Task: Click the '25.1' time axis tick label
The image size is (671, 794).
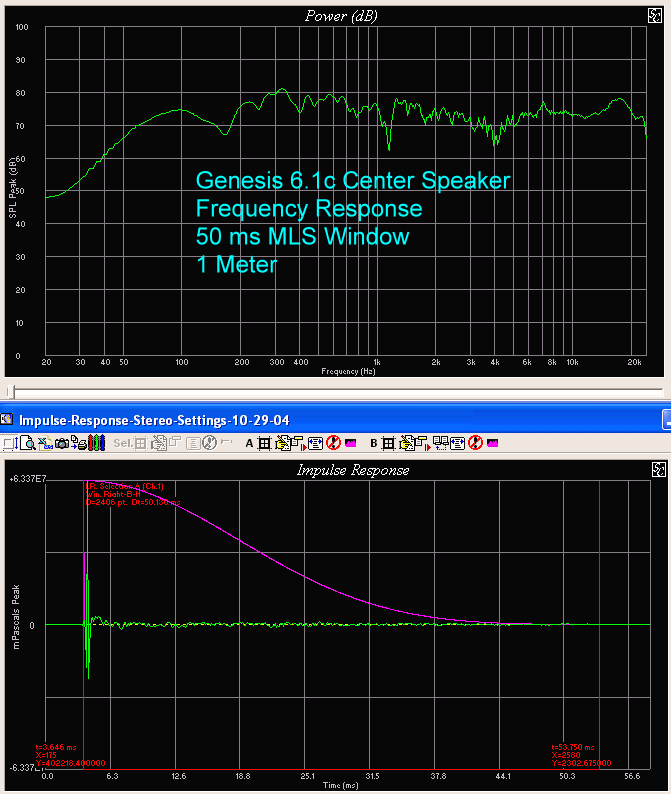Action: pyautogui.click(x=307, y=776)
